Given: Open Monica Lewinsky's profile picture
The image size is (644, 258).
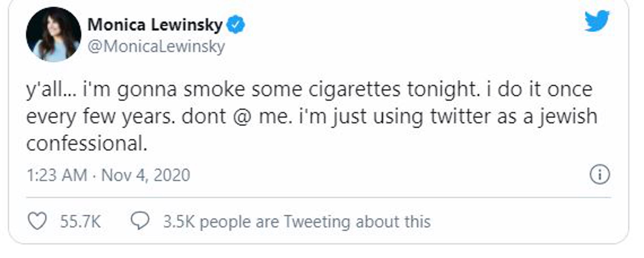Looking at the screenshot, I should (x=53, y=35).
